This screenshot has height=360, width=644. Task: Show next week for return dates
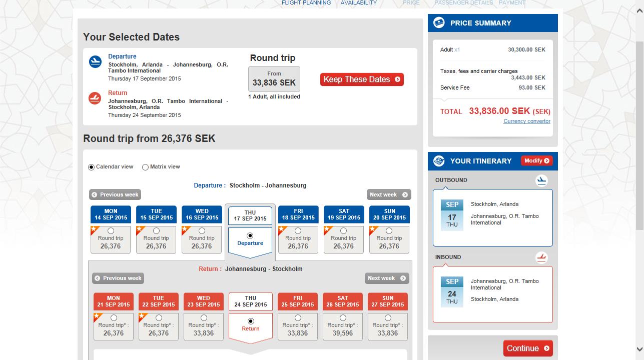[x=386, y=278]
